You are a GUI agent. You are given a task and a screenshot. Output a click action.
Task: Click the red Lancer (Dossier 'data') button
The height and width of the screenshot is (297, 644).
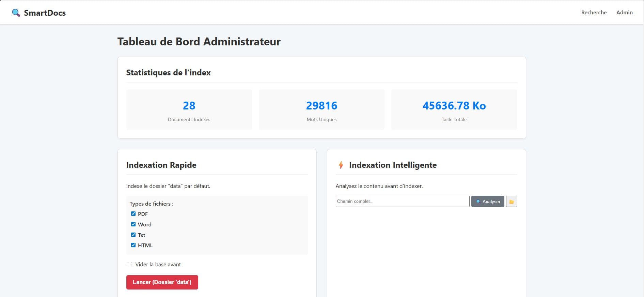(162, 282)
